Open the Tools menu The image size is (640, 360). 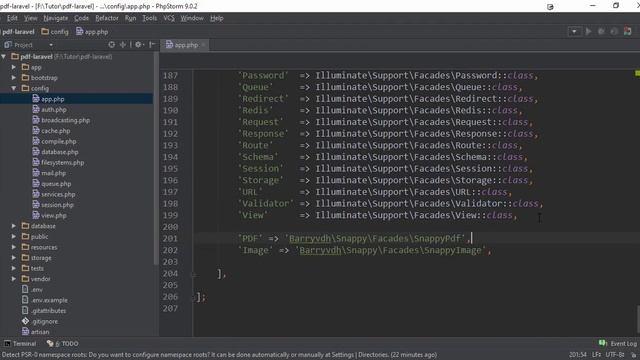[x=149, y=18]
